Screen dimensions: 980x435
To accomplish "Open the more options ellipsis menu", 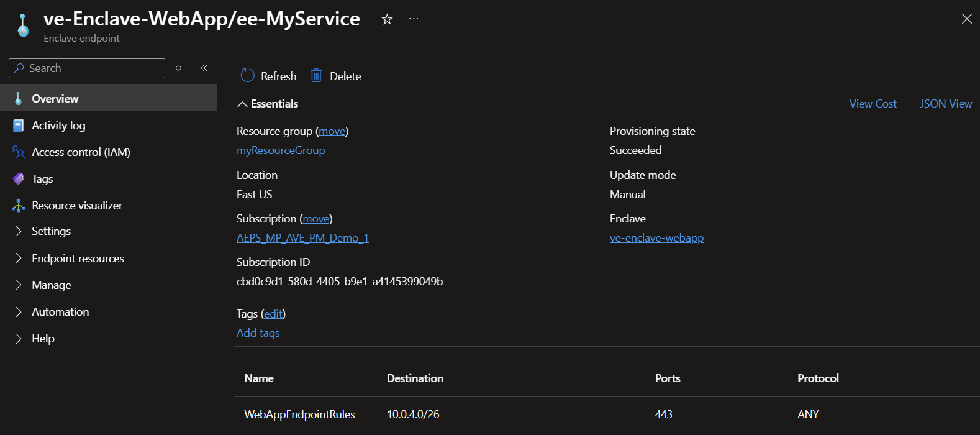I will (414, 19).
